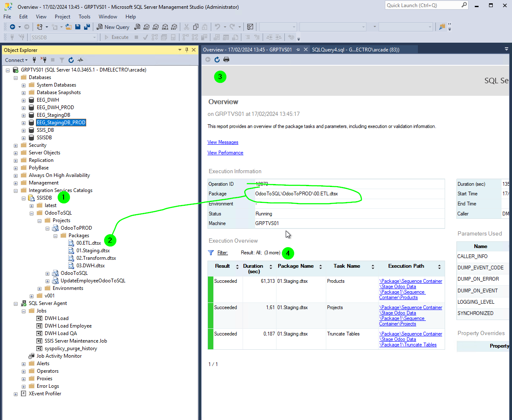The image size is (512, 420).
Task: Open the Object Explorer window position dropdown arrow
Action: [179, 50]
